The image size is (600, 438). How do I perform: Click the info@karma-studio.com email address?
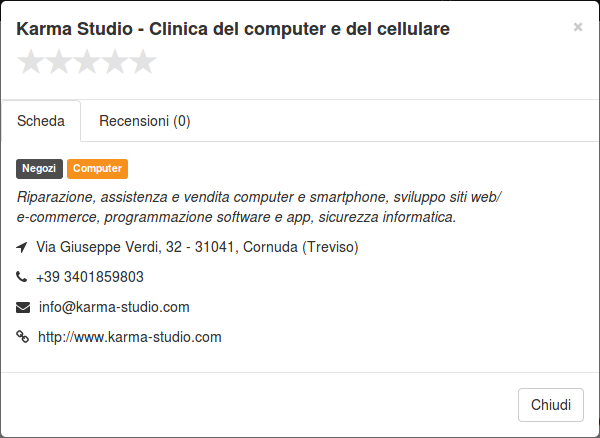pos(114,307)
